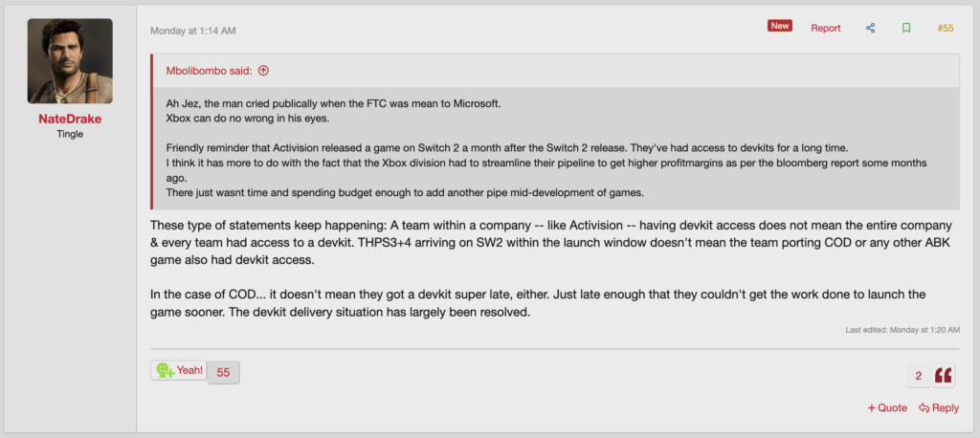The height and width of the screenshot is (438, 980).
Task: Click the red New badge
Action: coord(780,26)
